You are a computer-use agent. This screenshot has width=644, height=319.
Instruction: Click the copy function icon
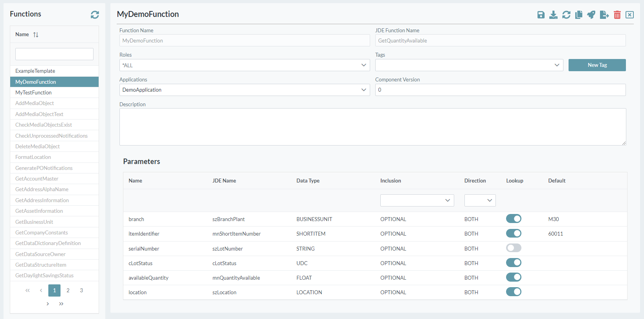pyautogui.click(x=579, y=15)
